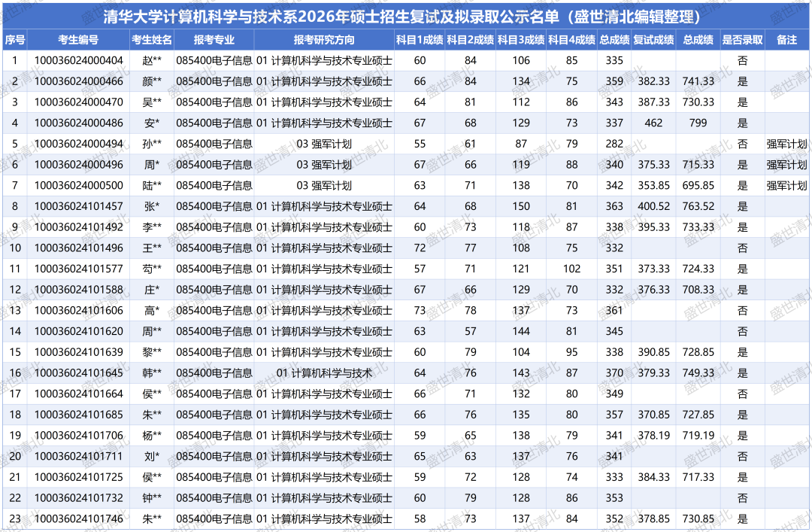Click the 科目4 score 102 cell
Screen dimensions: 812x532
click(x=571, y=269)
